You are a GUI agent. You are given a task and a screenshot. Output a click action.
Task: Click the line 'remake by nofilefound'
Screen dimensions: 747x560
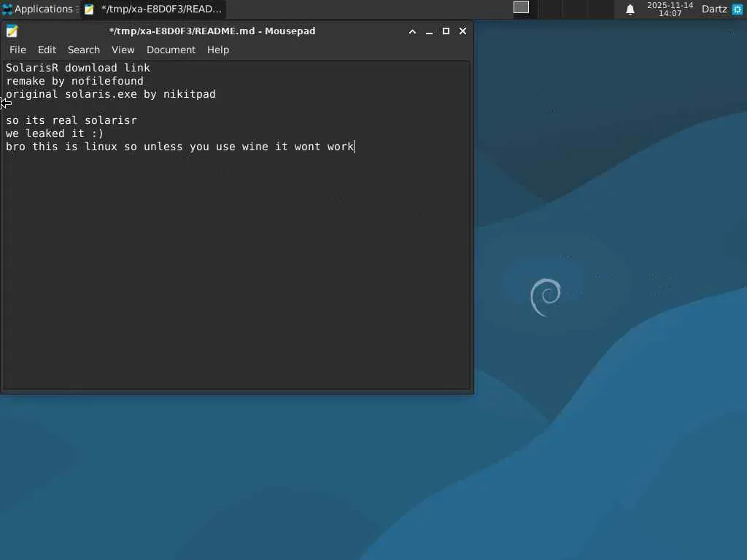pos(74,81)
